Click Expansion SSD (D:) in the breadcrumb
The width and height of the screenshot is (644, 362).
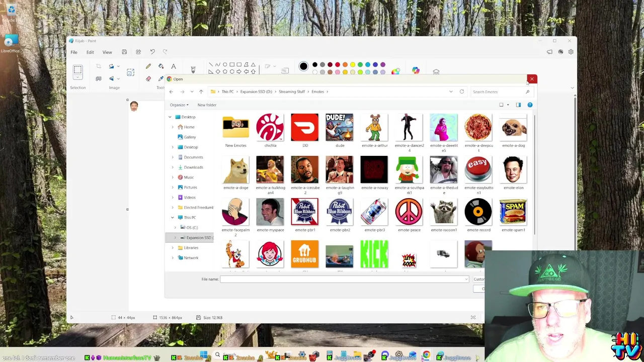256,92
